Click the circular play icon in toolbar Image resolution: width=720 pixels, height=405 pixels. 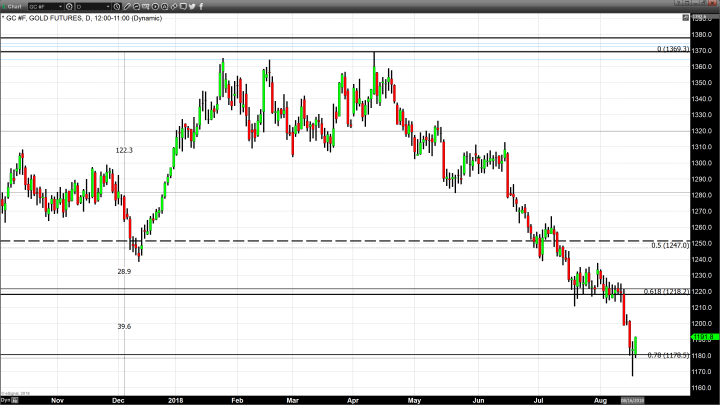tap(155, 6)
